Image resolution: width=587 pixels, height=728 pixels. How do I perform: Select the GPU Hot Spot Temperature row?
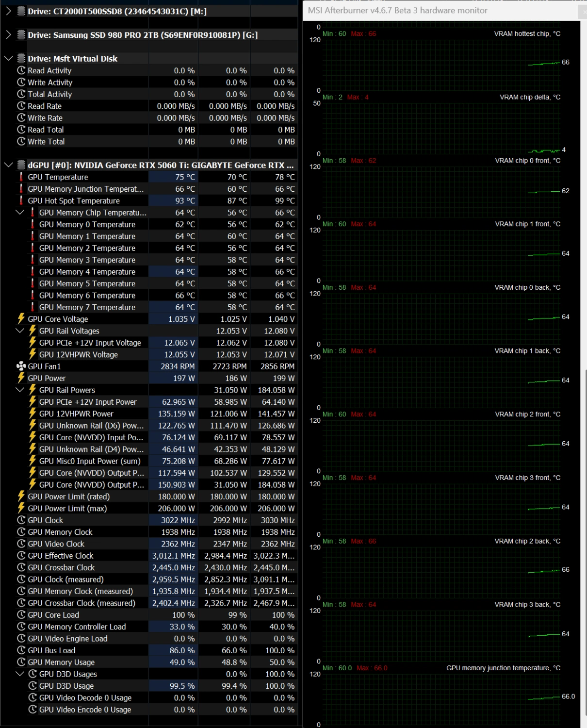[150, 201]
